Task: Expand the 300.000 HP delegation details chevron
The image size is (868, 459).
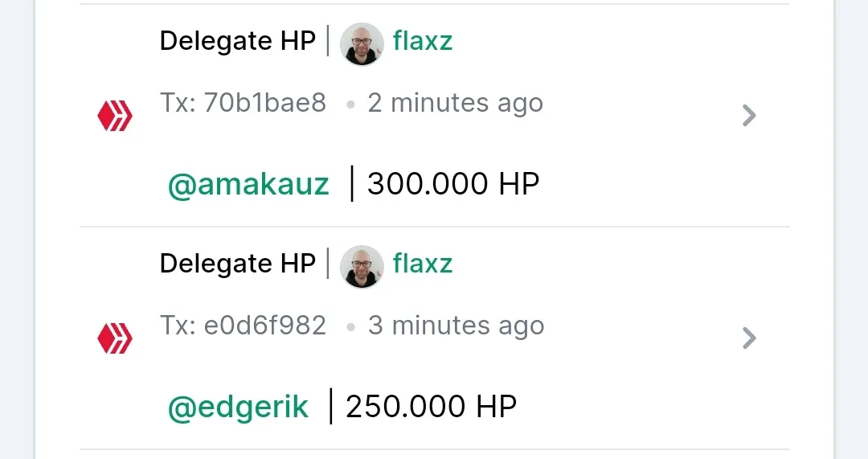Action: 749,116
